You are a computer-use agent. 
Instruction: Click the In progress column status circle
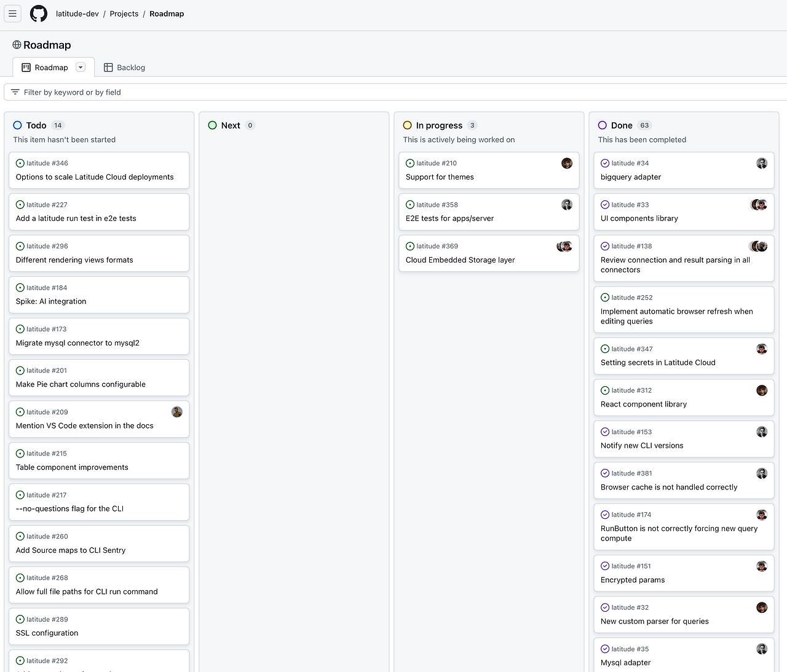click(x=407, y=125)
